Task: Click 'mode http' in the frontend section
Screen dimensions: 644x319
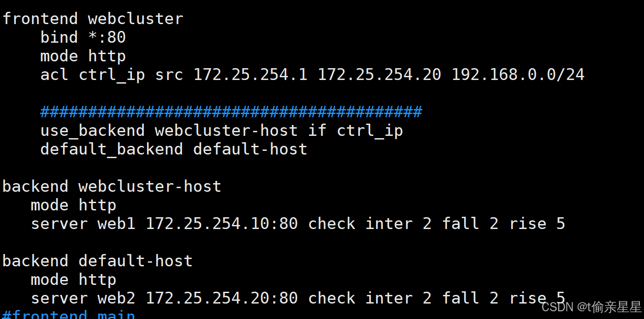Action: [83, 56]
